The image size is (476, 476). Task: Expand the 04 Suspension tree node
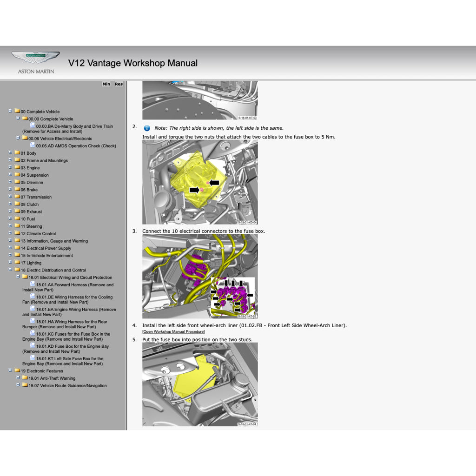[10, 175]
